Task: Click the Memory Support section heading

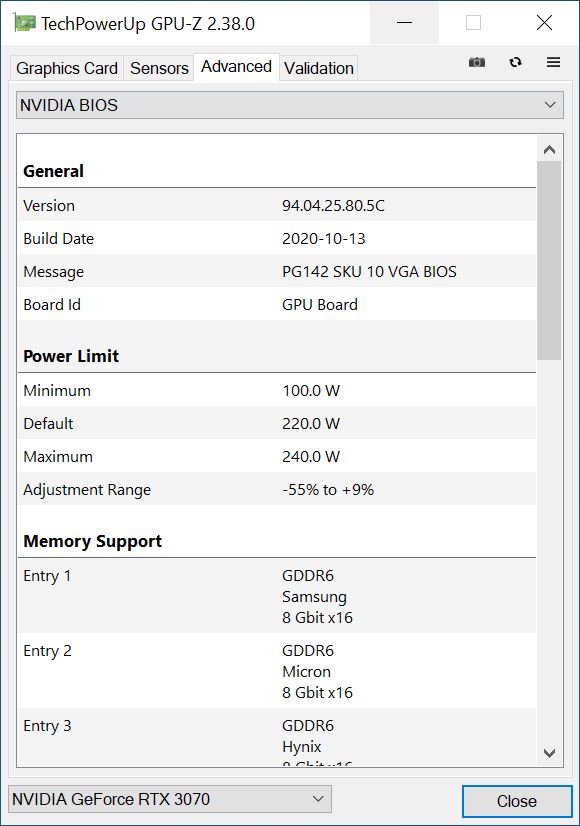Action: click(93, 542)
